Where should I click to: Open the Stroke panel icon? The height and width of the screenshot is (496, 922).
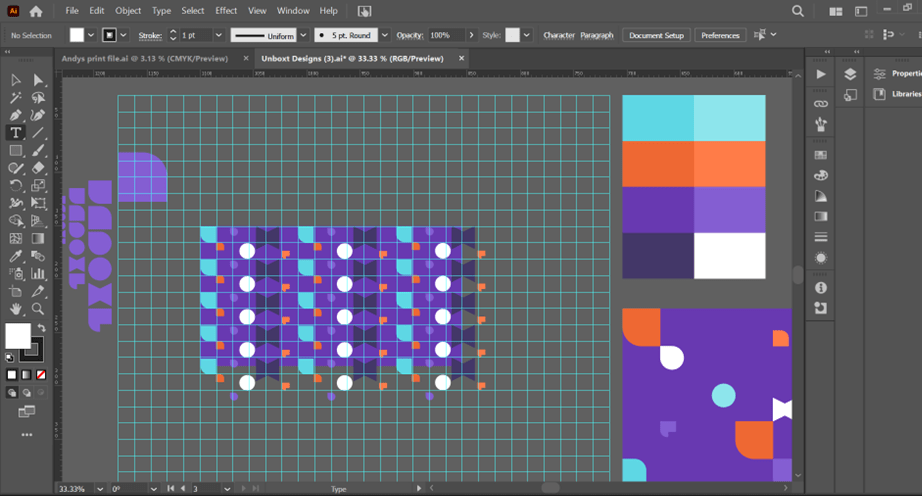pos(821,237)
